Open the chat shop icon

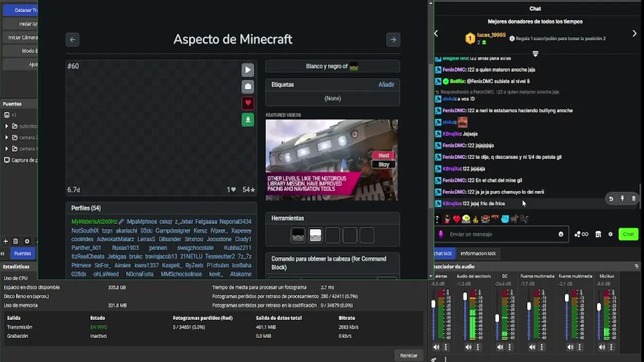[x=598, y=234]
